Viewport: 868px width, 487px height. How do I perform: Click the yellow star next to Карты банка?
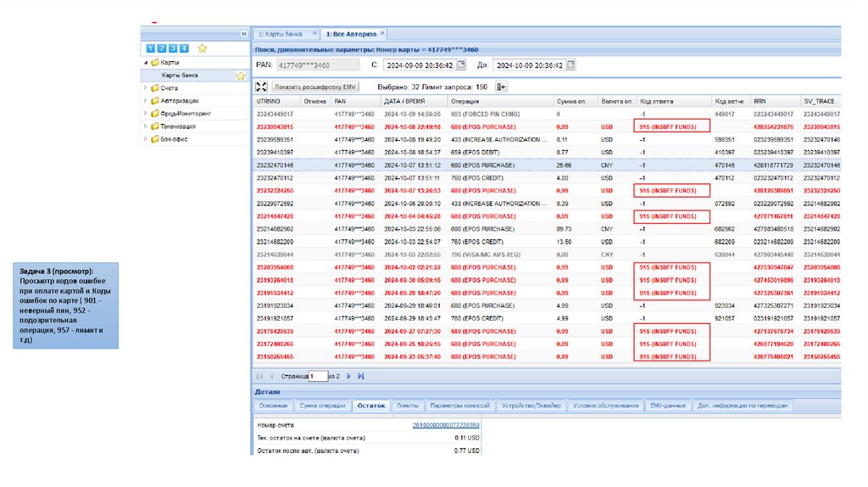point(240,76)
